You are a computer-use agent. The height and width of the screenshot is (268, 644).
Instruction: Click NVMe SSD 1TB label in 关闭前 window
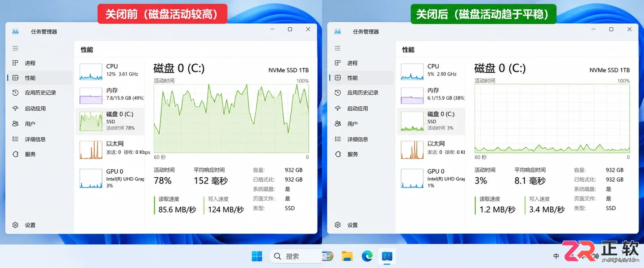pos(288,70)
